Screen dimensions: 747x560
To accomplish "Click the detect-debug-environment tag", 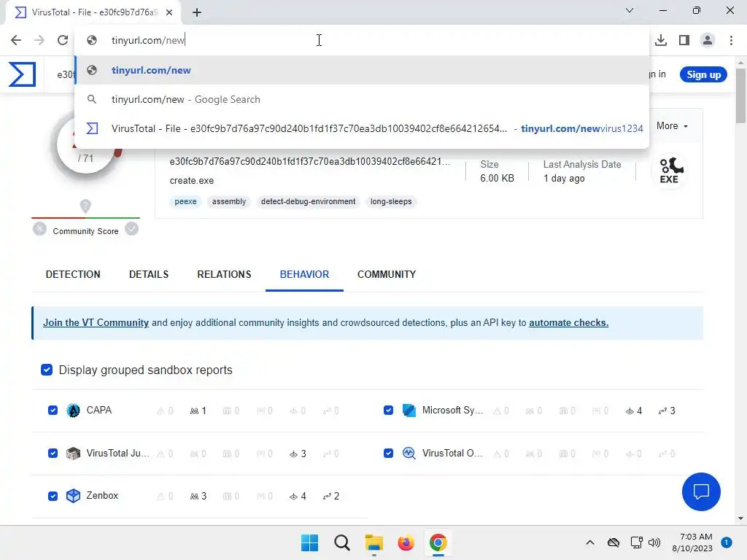I will (x=309, y=201).
